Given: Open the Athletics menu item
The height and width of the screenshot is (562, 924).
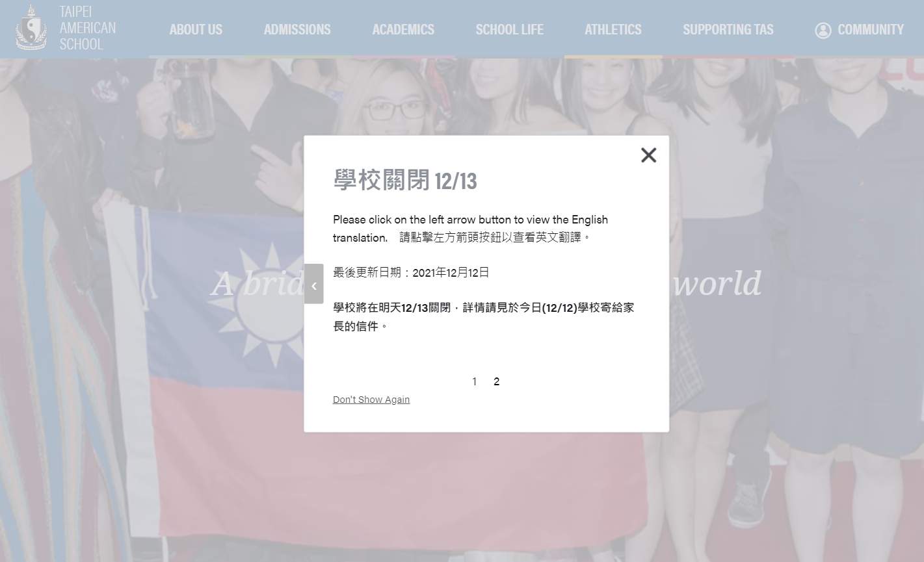Looking at the screenshot, I should 613,29.
